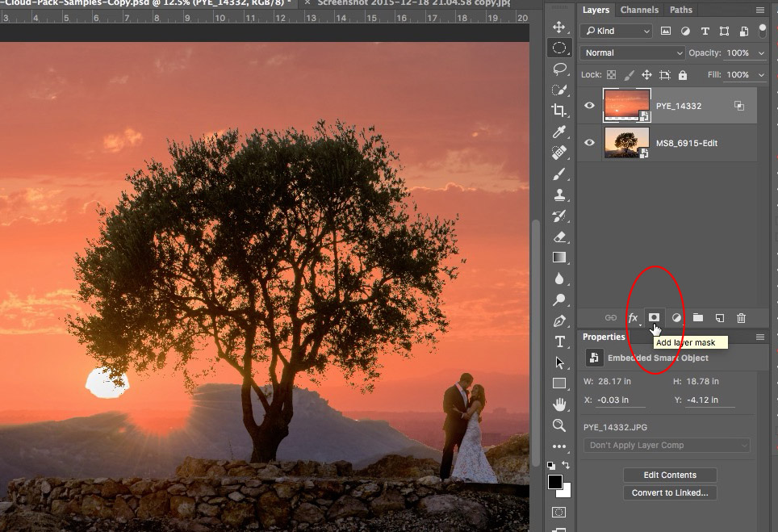Open the Paths panel
This screenshot has height=532, width=778.
click(x=680, y=10)
